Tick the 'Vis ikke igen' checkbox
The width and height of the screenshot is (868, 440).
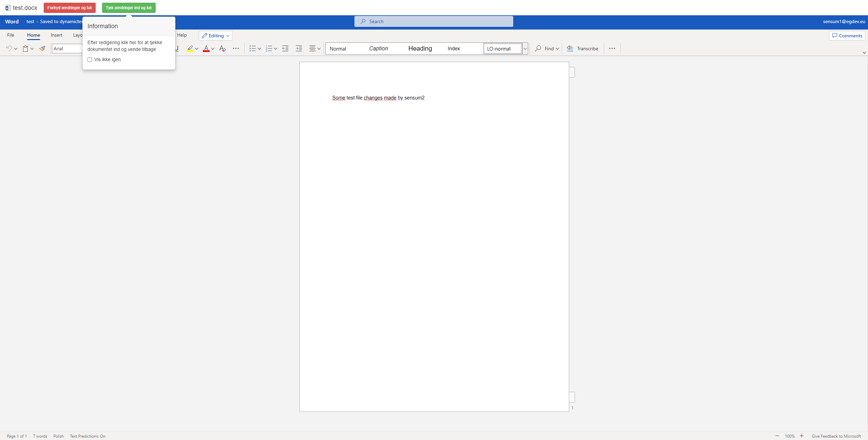pos(90,60)
